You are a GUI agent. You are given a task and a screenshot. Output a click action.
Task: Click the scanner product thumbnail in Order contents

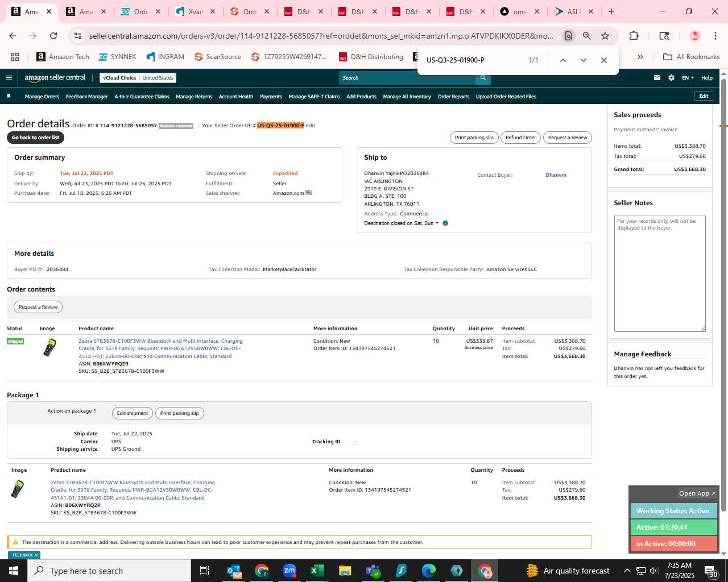(50, 347)
